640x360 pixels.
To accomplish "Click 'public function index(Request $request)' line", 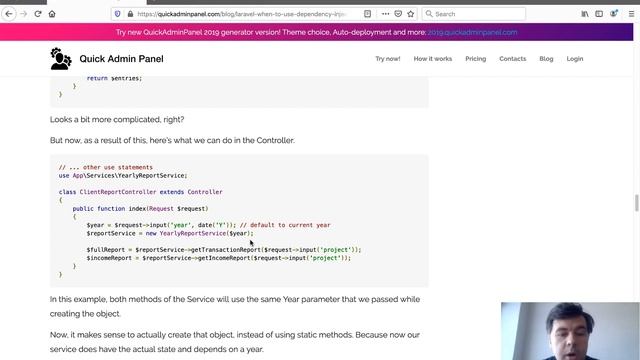I will point(140,209).
